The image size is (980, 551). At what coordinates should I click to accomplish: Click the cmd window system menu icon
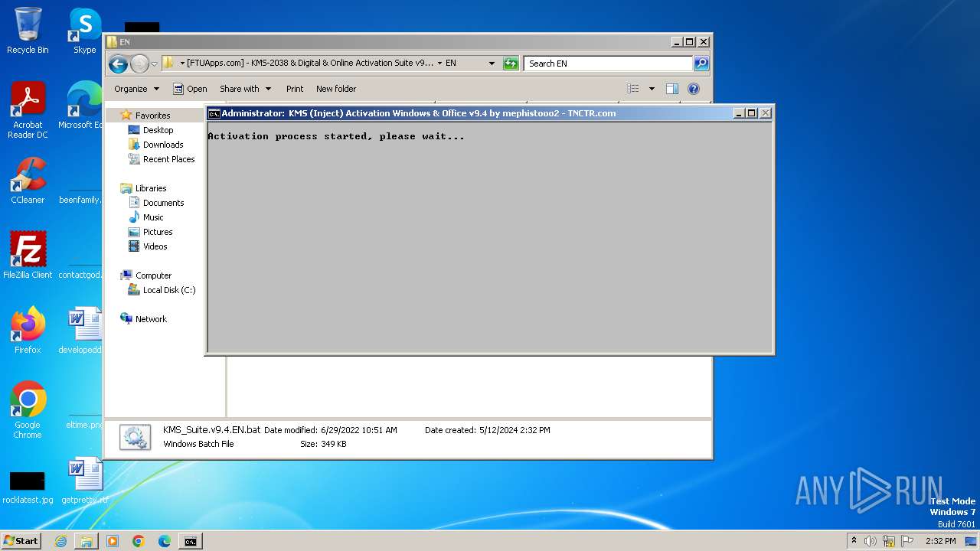tap(214, 113)
